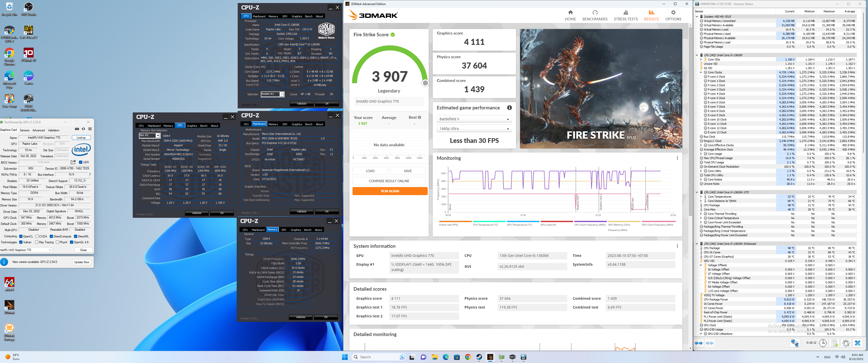Toggle CUDA checkbox in GPU-Z
The image size is (868, 363).
(37, 236)
